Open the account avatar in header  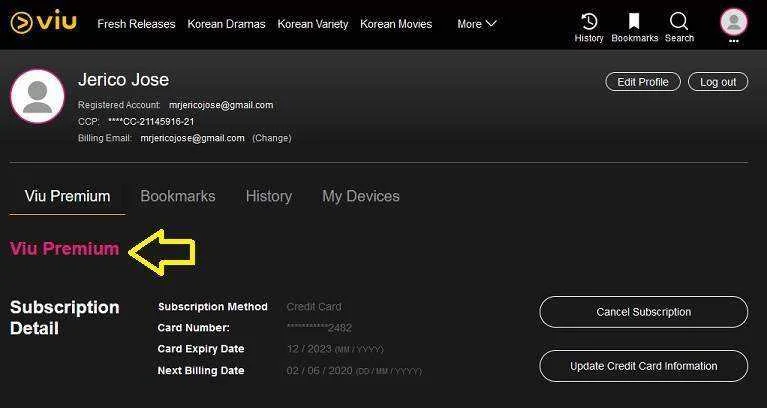pyautogui.click(x=733, y=22)
